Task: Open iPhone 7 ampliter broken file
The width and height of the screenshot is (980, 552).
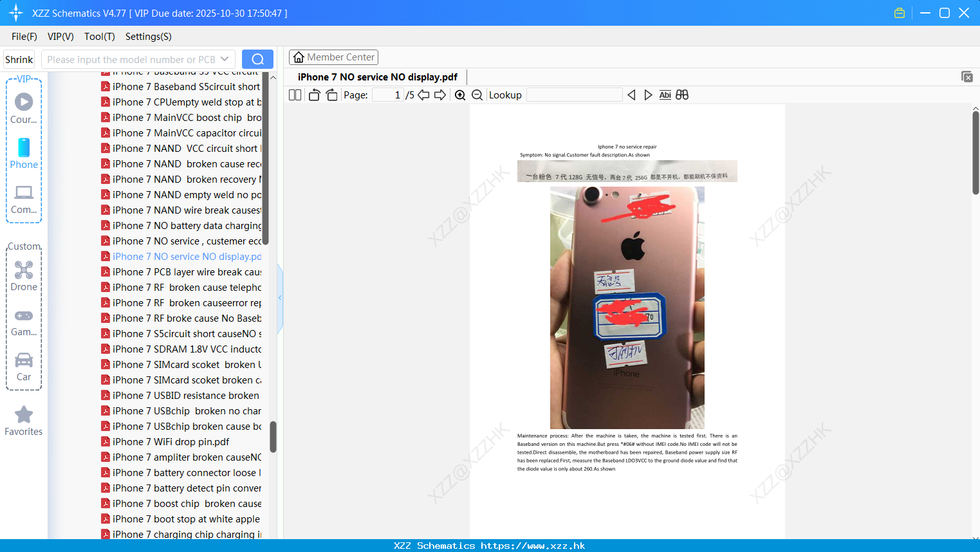Action: [x=181, y=457]
